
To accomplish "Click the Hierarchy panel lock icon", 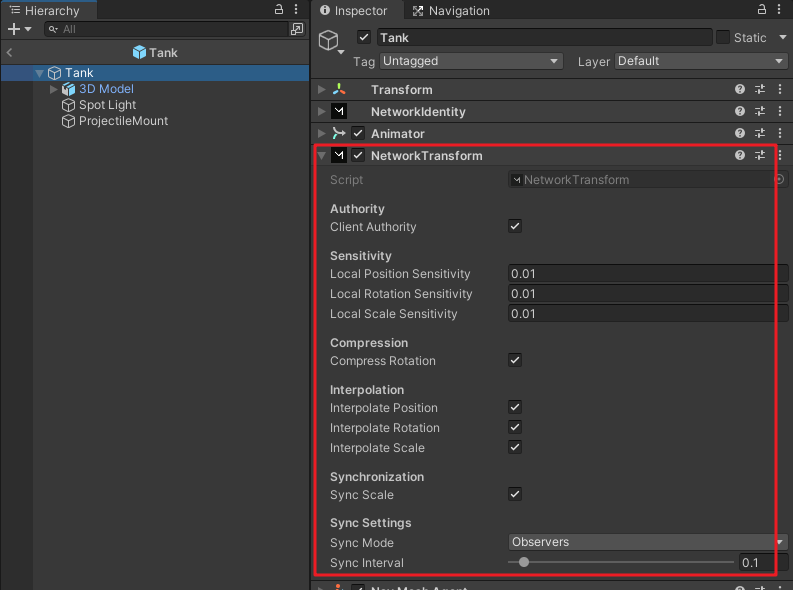I will [279, 9].
